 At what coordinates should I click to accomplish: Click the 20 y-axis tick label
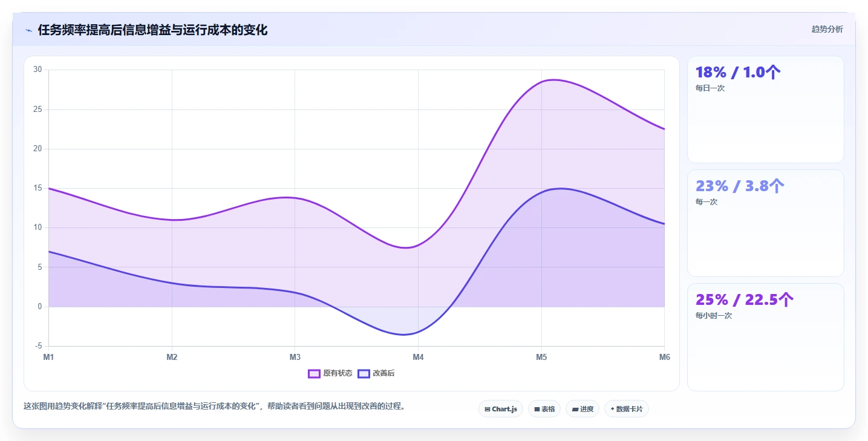click(x=38, y=149)
